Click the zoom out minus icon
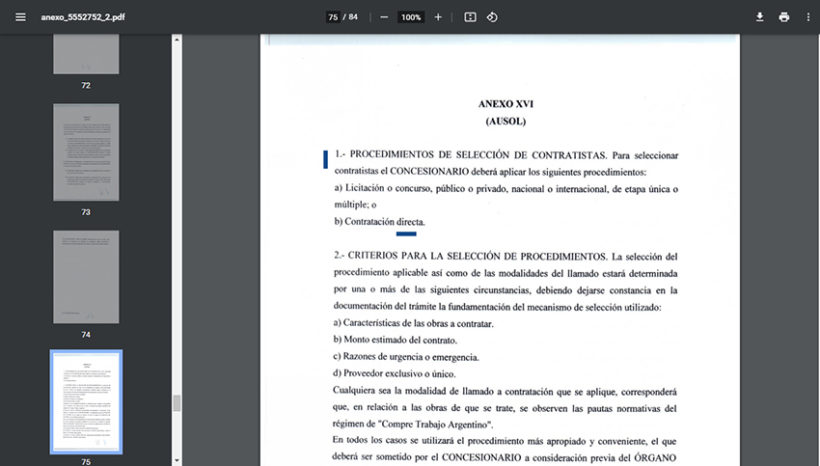820x466 pixels. point(384,17)
